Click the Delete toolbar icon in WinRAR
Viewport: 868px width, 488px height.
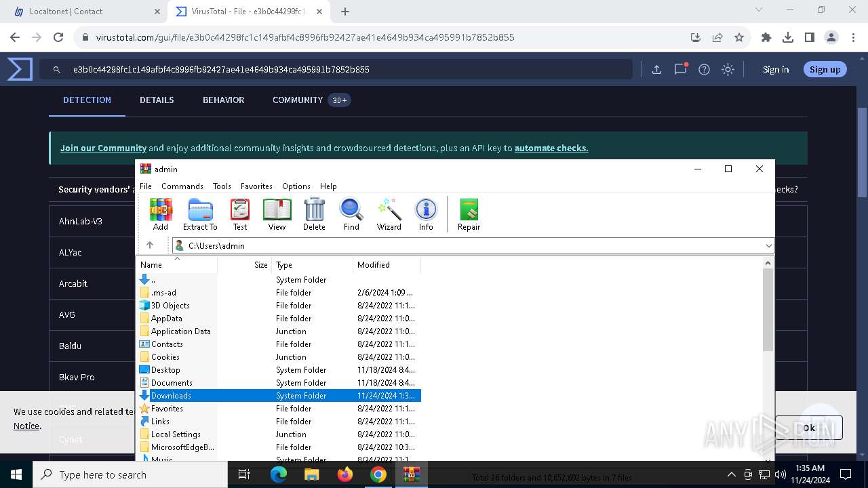[314, 214]
